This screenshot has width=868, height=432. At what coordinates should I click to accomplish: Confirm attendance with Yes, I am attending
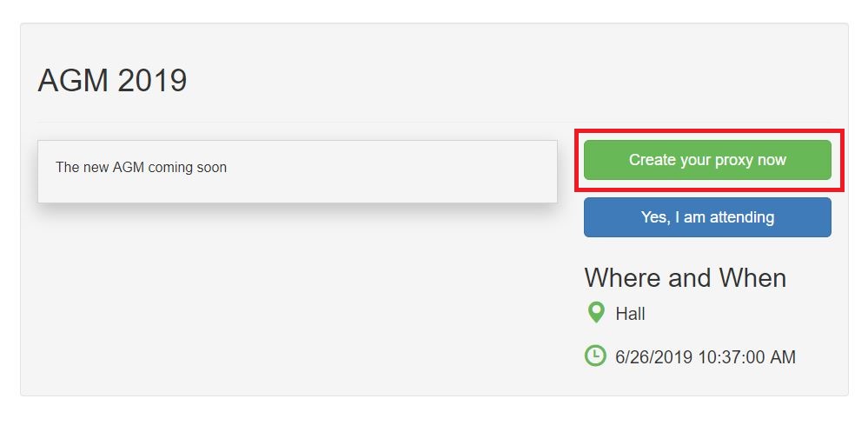point(707,217)
